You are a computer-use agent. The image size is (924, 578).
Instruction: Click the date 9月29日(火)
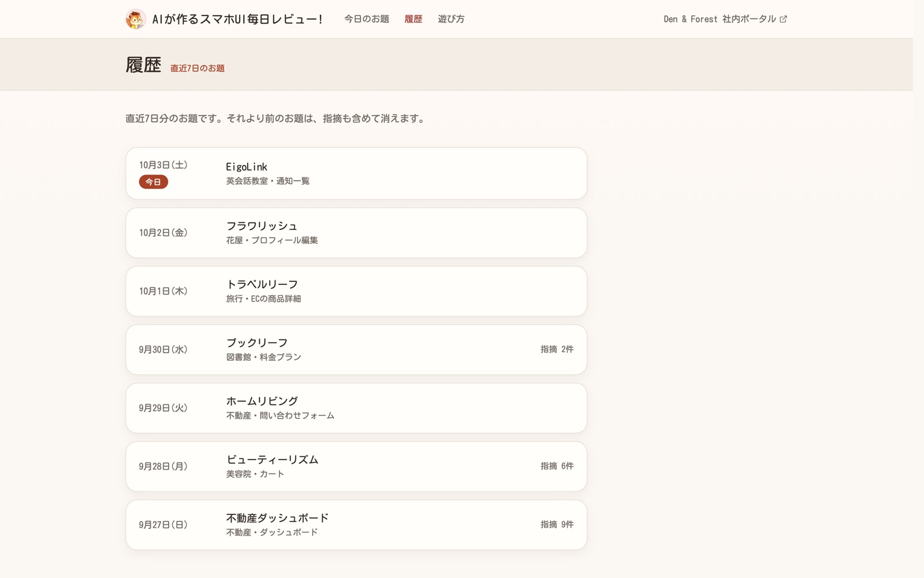163,408
